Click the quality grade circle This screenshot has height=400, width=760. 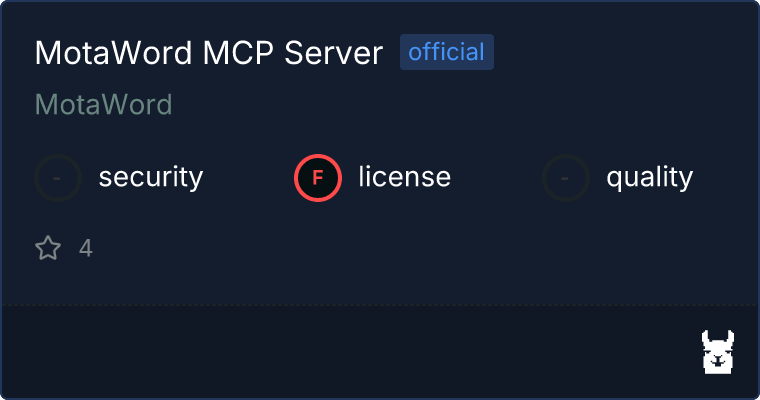pyautogui.click(x=566, y=178)
